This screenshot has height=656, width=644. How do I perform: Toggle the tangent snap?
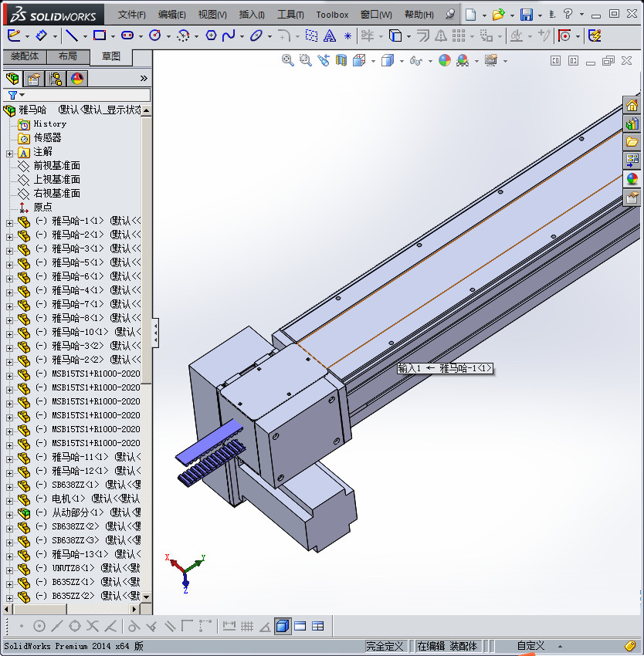[x=134, y=626]
